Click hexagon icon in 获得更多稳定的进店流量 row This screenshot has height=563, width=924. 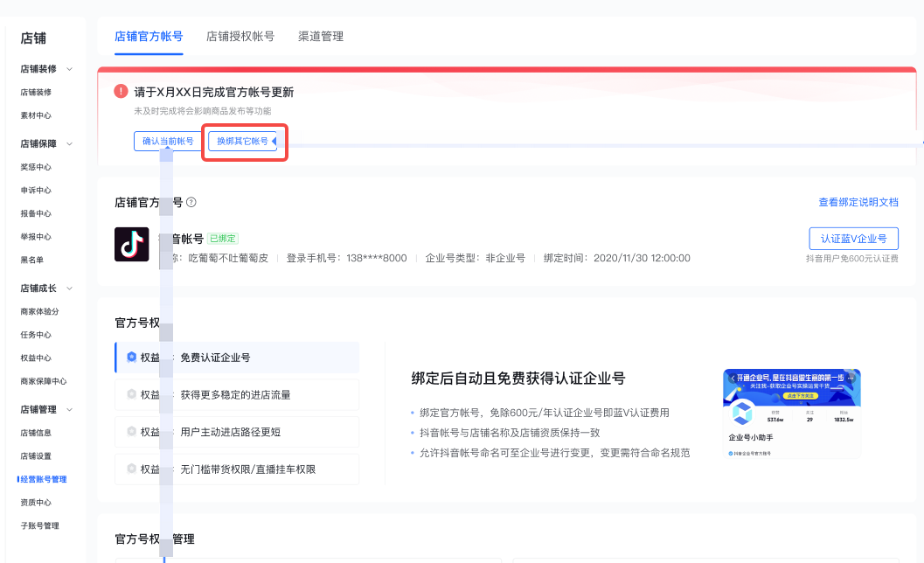click(130, 395)
